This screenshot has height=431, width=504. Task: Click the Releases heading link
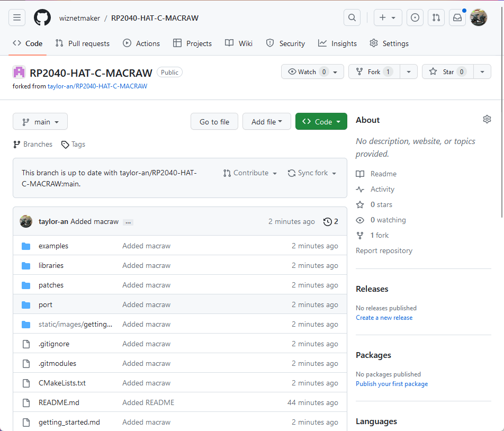pyautogui.click(x=372, y=289)
